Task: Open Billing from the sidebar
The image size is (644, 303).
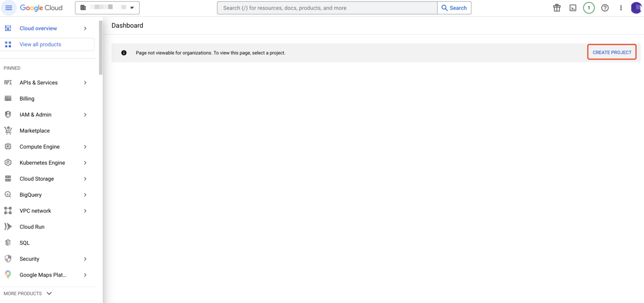Action: [26, 98]
